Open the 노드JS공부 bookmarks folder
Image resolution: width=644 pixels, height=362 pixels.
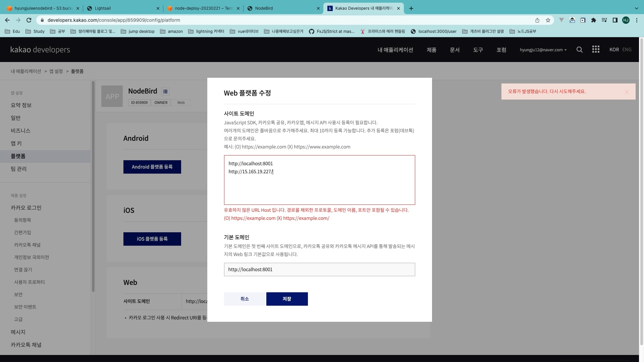523,32
